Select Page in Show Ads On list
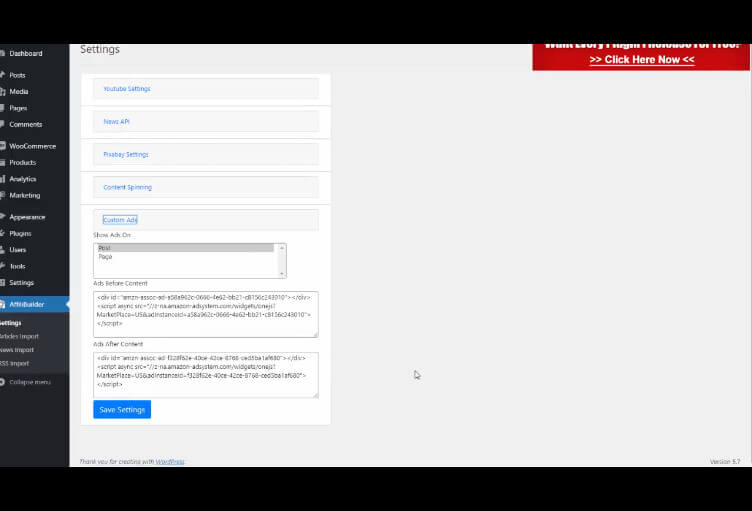The image size is (752, 511). tap(186, 257)
